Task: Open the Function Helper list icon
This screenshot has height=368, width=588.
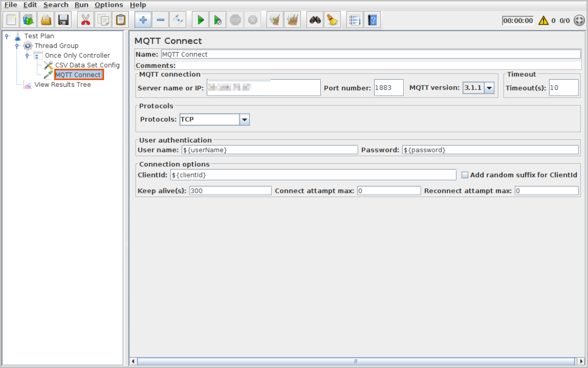Action: [355, 20]
